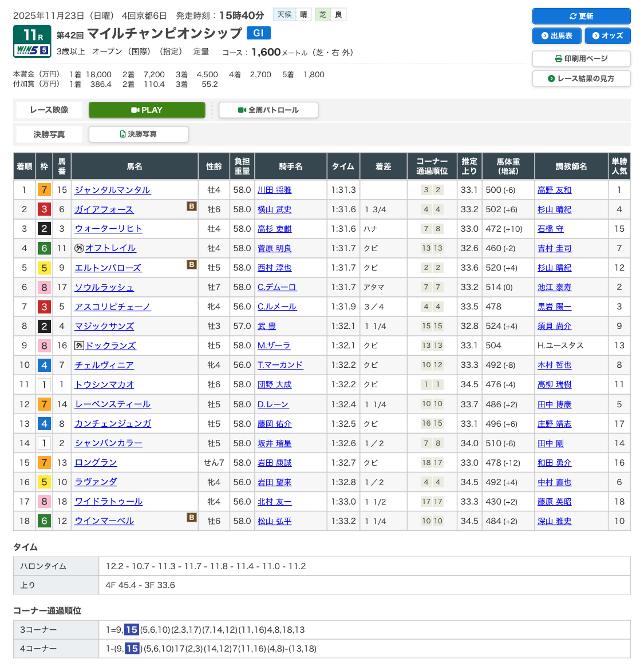Image resolution: width=644 pixels, height=671 pixels.
Task: Open horse page for ソウルラッシュ
Action: point(104,287)
